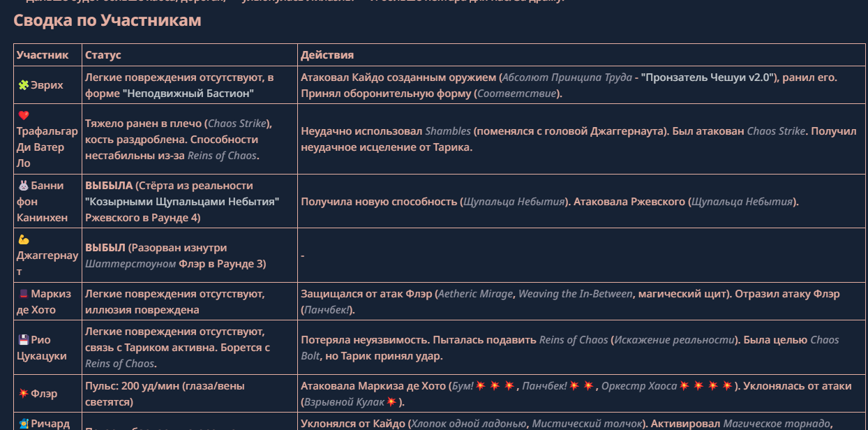The height and width of the screenshot is (430, 868).
Task: Click bold ВЫБЫЛ in Джаггернаут's status
Action: coord(105,248)
